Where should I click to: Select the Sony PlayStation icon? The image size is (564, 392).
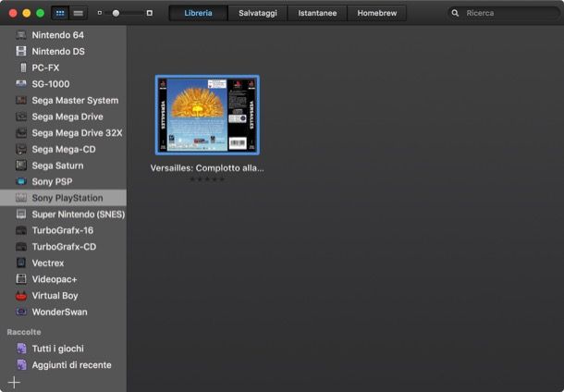pos(21,198)
